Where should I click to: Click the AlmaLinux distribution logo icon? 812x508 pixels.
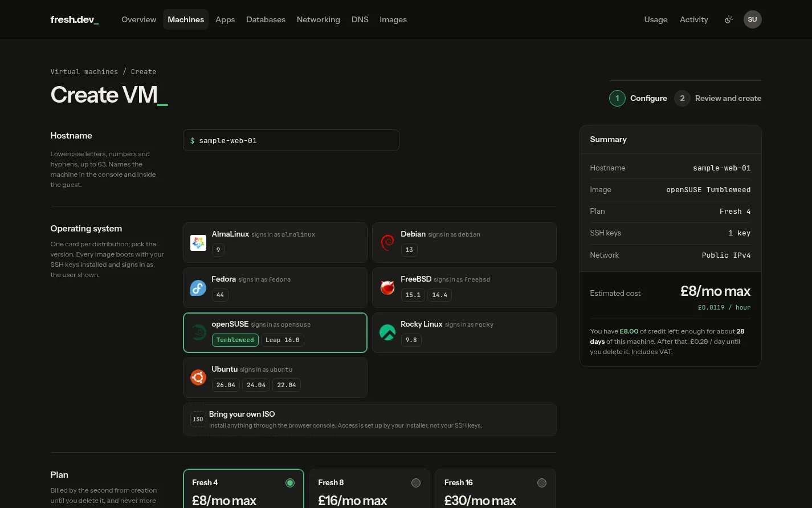pos(198,243)
